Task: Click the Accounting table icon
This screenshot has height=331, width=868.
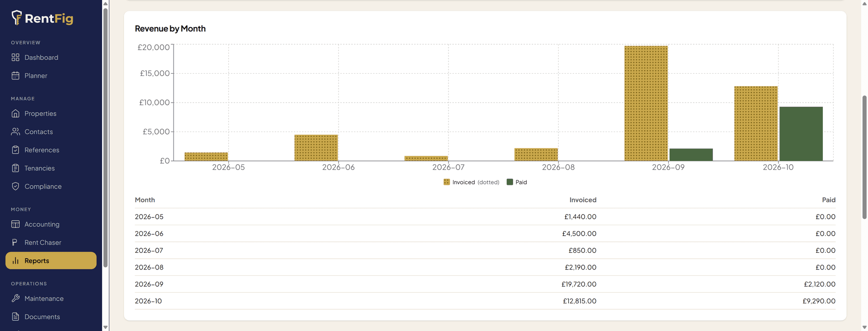Action: pos(15,224)
